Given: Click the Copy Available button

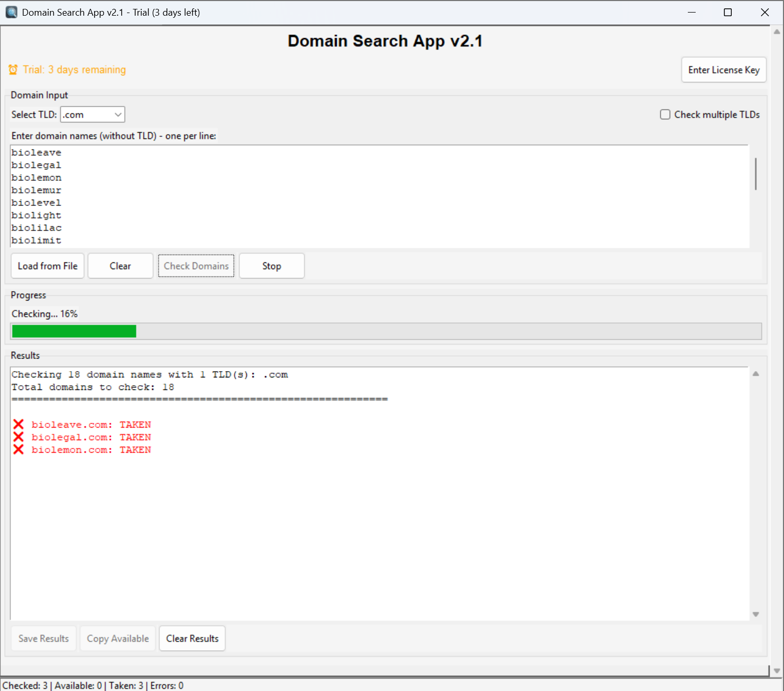Looking at the screenshot, I should [118, 639].
